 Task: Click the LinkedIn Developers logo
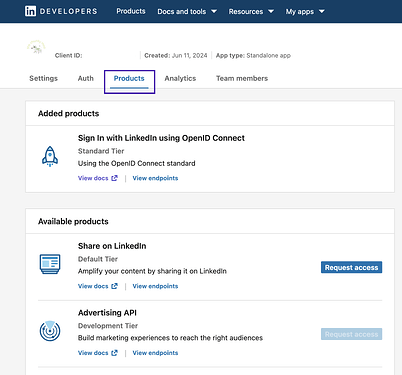(61, 11)
